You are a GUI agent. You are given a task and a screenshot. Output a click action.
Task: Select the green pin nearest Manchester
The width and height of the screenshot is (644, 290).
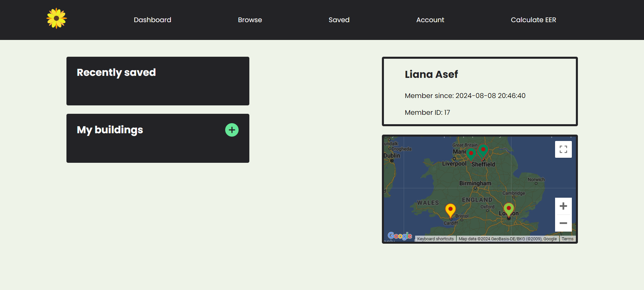click(471, 154)
